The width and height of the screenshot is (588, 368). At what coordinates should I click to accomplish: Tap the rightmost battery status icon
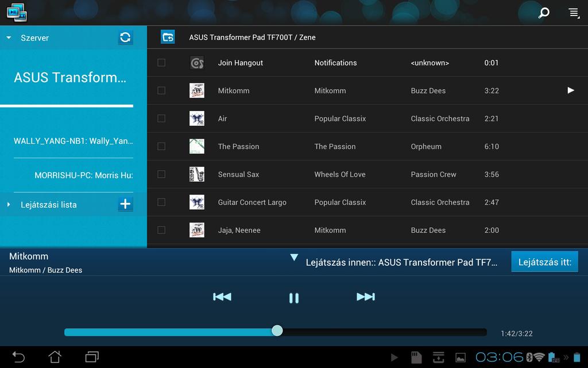577,357
